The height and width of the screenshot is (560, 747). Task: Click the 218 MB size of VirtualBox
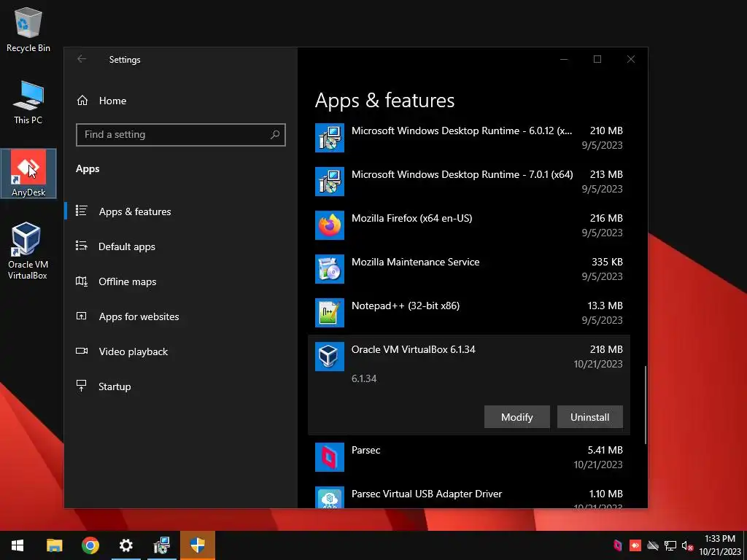coord(606,349)
